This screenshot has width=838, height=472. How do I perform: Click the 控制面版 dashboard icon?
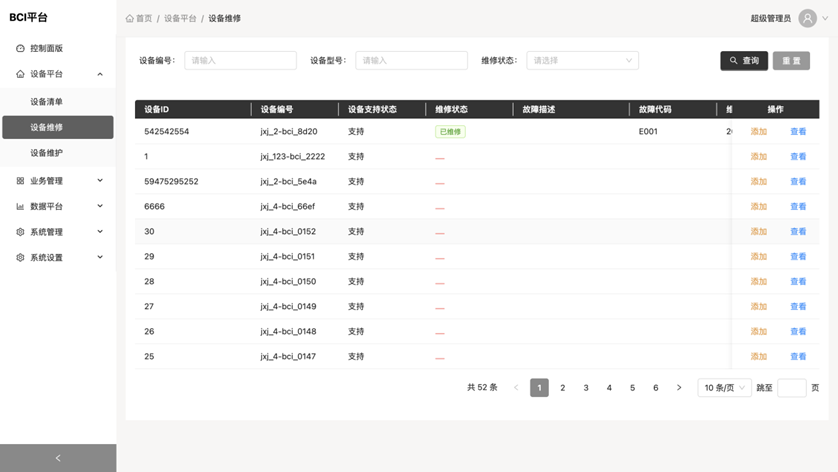[20, 48]
